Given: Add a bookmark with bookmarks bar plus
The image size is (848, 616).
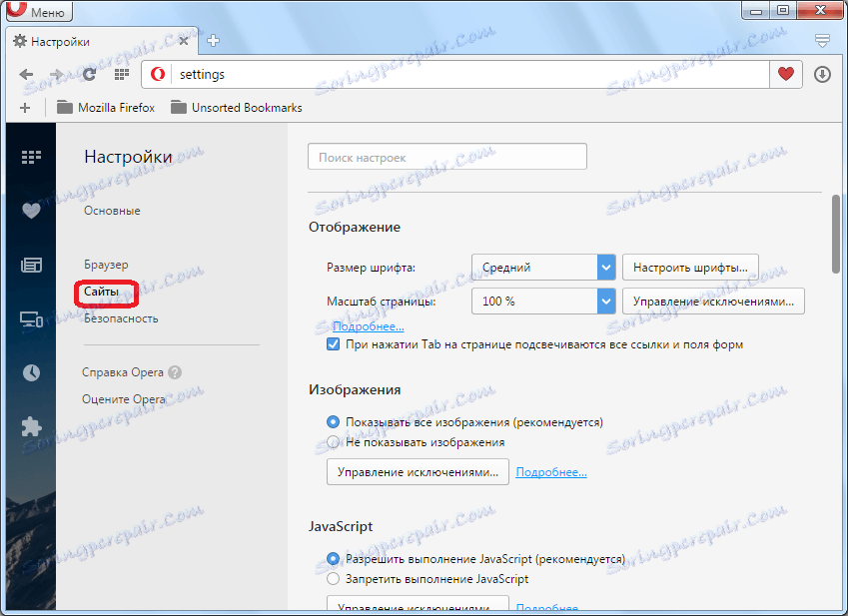Looking at the screenshot, I should [x=25, y=108].
